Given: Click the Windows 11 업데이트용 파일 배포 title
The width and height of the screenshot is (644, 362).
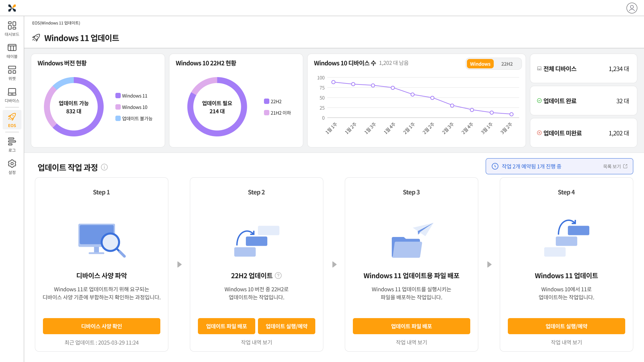Looking at the screenshot, I should point(412,276).
